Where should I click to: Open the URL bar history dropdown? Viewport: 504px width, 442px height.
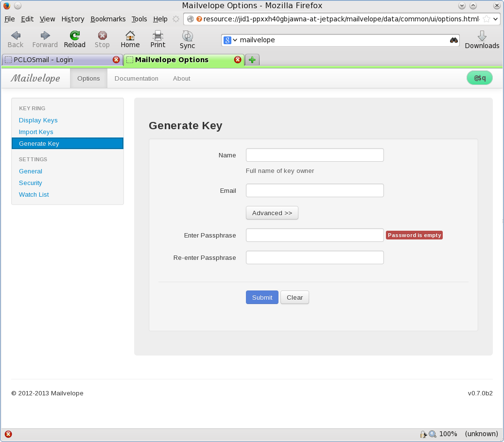[x=495, y=19]
